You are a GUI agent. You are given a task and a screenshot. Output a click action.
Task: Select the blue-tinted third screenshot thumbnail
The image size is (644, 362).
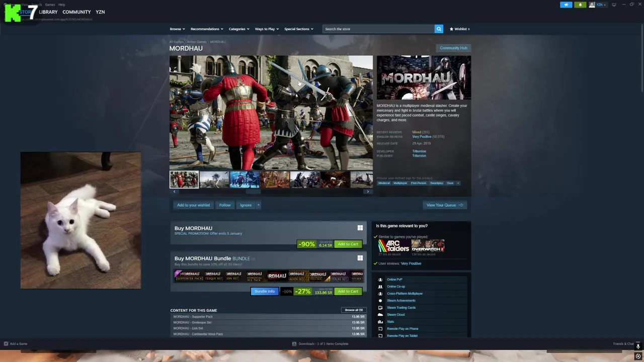tap(245, 179)
